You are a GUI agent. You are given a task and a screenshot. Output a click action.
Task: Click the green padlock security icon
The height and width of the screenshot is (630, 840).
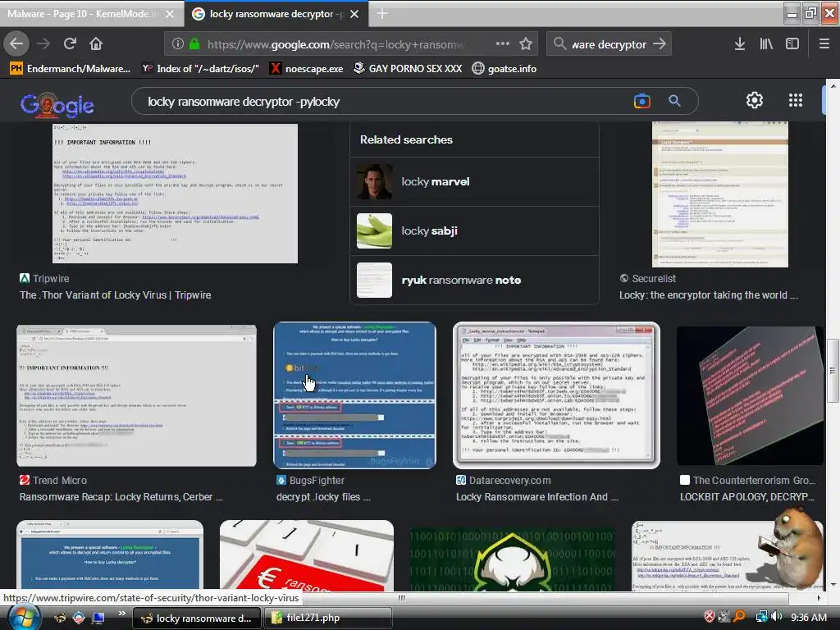pyautogui.click(x=194, y=44)
